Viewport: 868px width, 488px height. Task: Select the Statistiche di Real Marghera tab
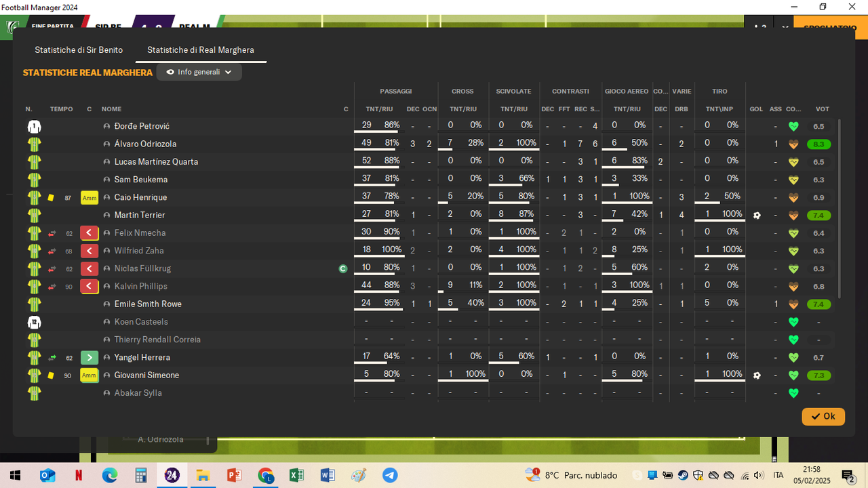(x=201, y=50)
